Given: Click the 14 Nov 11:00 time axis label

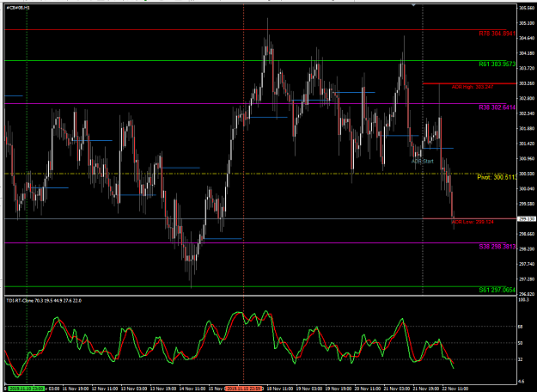Looking at the screenshot, I should [192, 389].
